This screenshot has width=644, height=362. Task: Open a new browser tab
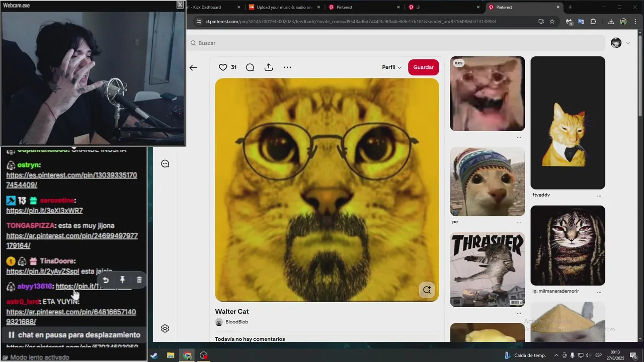point(570,7)
